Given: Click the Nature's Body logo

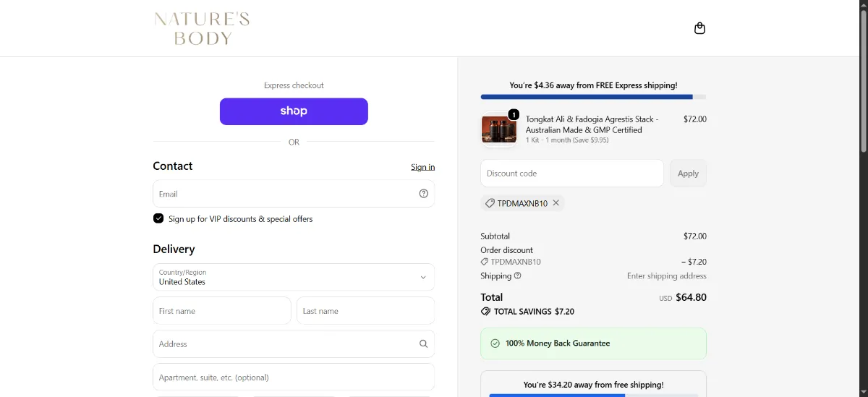Looking at the screenshot, I should (202, 28).
